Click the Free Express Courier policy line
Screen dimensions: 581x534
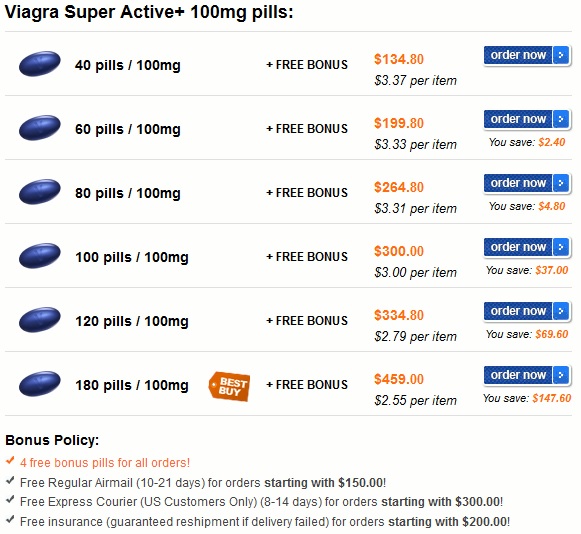[x=261, y=502]
